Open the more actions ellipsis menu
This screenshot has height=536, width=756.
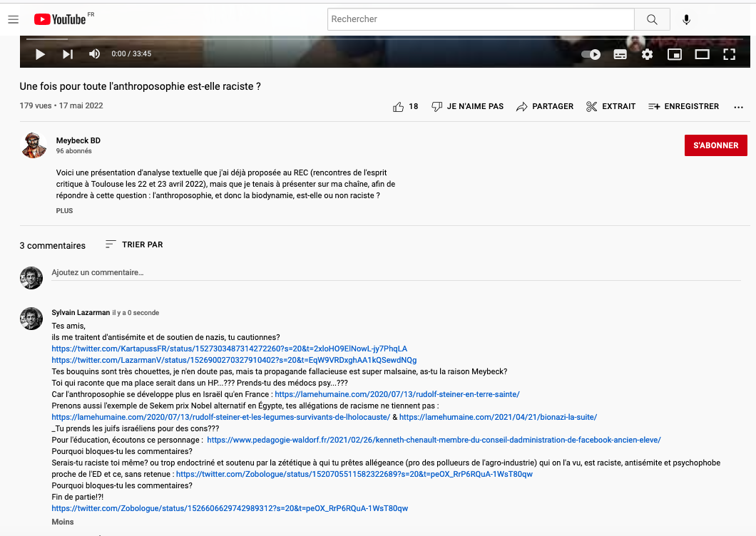[x=738, y=107]
